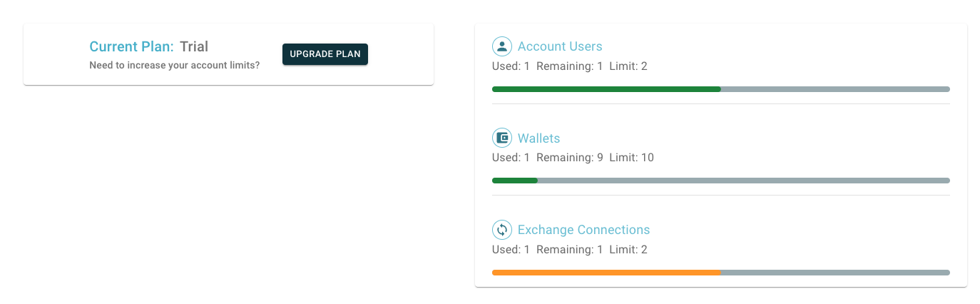Click the Account Users usage stats line

point(570,66)
